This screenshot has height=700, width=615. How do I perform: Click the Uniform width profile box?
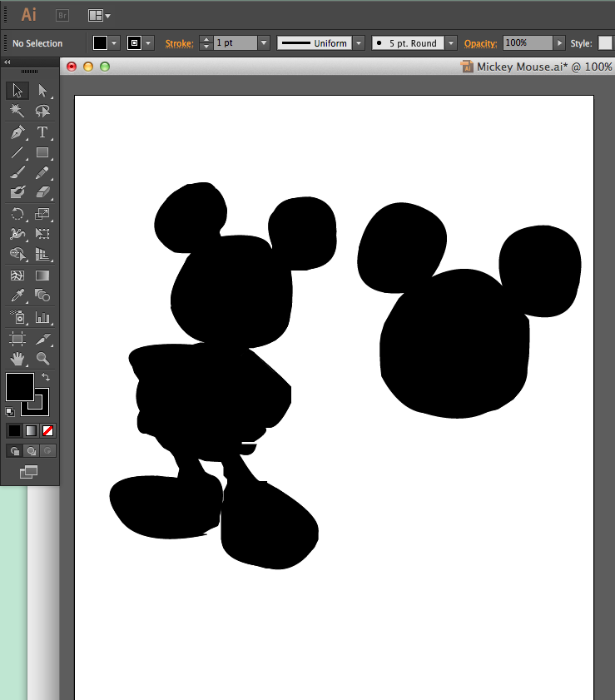tap(315, 43)
